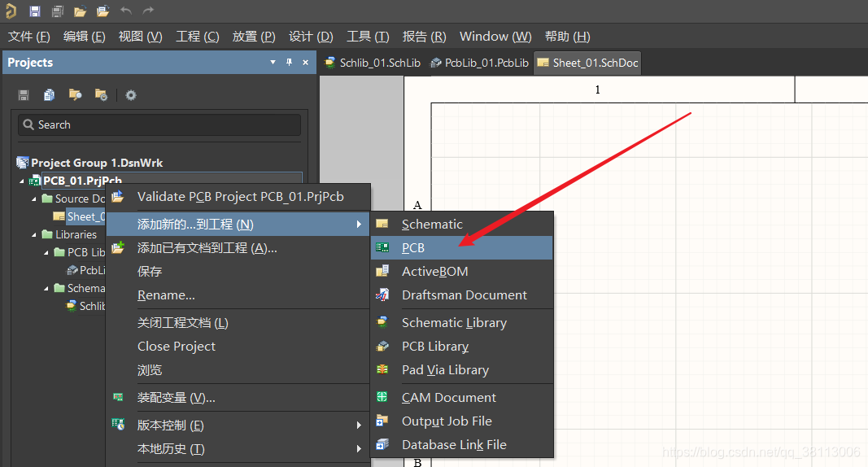Click the Save icon in the top toolbar
Image resolution: width=868 pixels, height=467 pixels.
click(35, 11)
